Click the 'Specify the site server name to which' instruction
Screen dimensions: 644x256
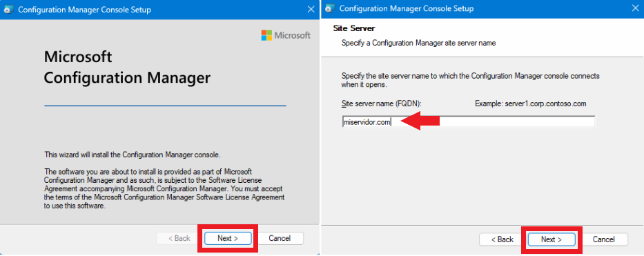470,81
